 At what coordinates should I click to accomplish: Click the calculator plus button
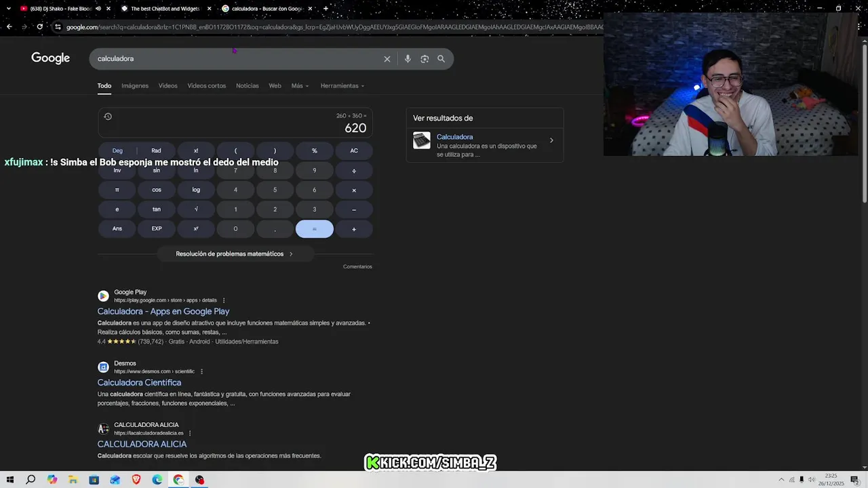(354, 229)
